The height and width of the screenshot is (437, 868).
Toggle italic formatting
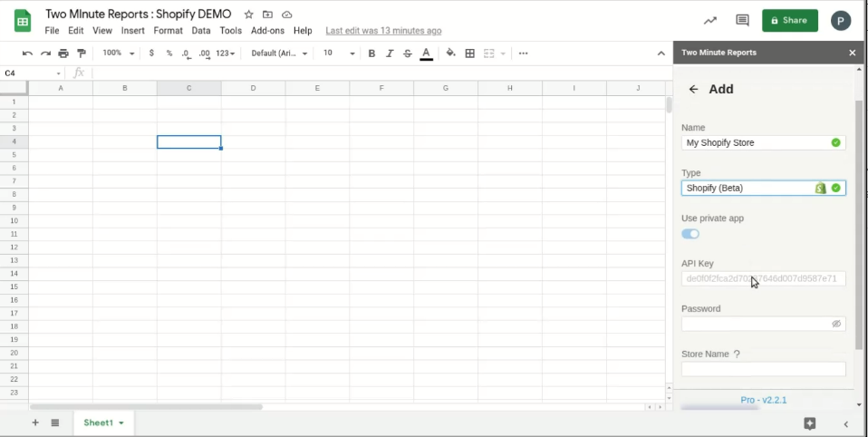coord(390,53)
